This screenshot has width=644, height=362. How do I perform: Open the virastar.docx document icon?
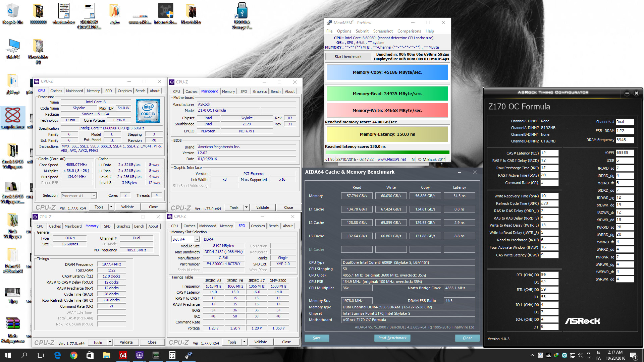pyautogui.click(x=64, y=14)
